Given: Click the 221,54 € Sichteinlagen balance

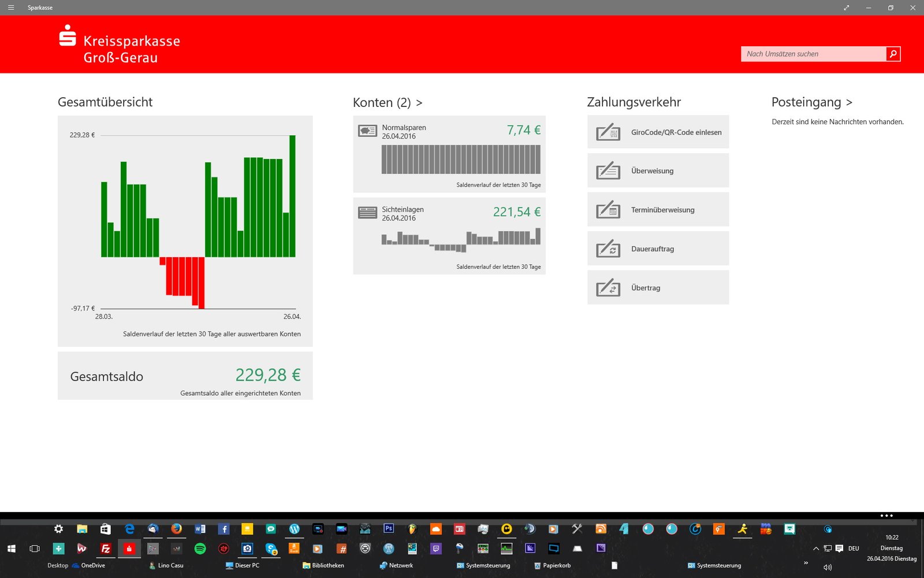Looking at the screenshot, I should 517,212.
